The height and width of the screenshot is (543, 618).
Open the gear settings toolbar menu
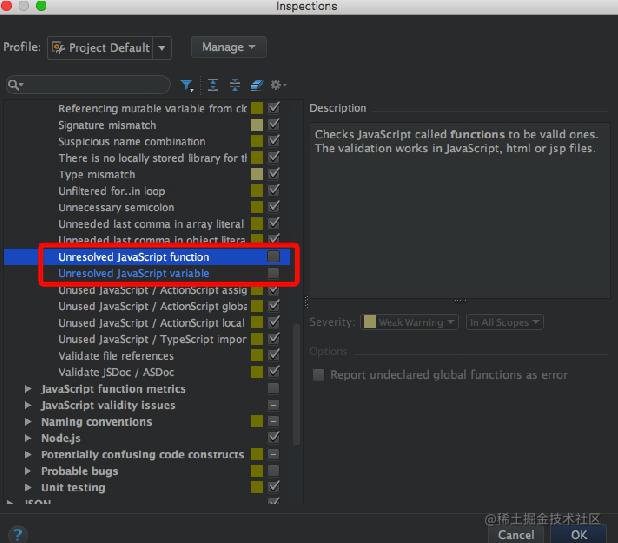point(278,85)
